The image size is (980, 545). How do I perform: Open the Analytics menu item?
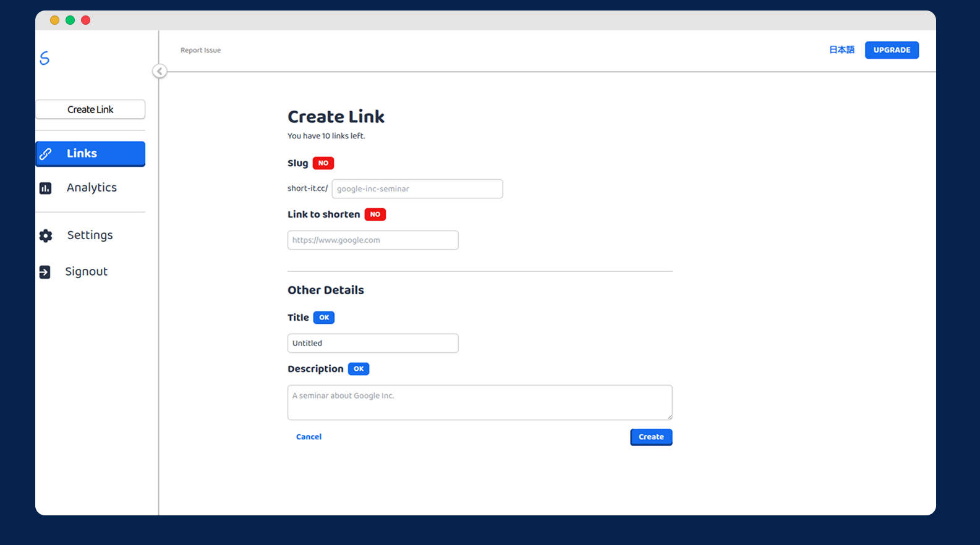click(92, 188)
